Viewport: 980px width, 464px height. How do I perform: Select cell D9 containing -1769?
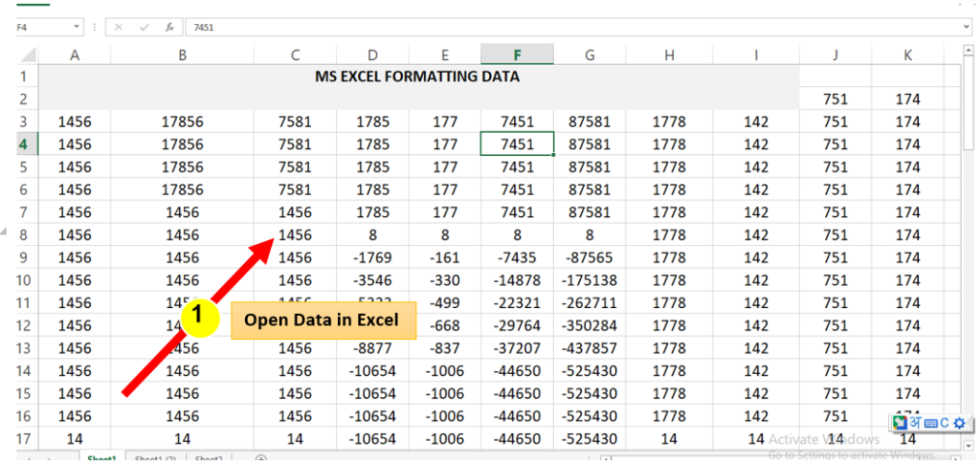coord(372,257)
